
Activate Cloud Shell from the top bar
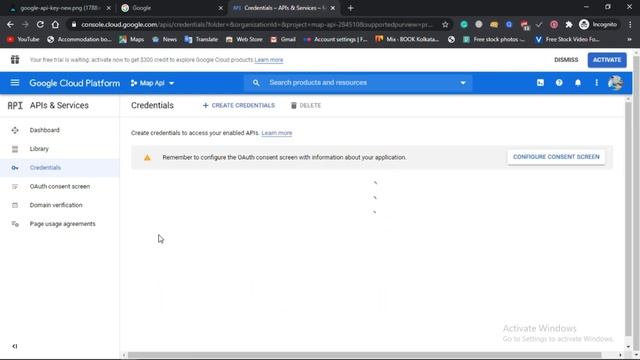pyautogui.click(x=540, y=83)
